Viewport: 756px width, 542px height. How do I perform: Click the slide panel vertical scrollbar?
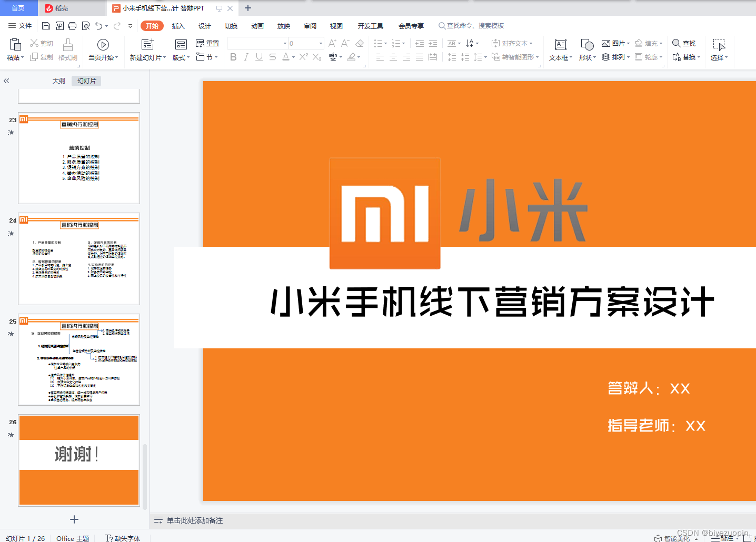pos(145,476)
